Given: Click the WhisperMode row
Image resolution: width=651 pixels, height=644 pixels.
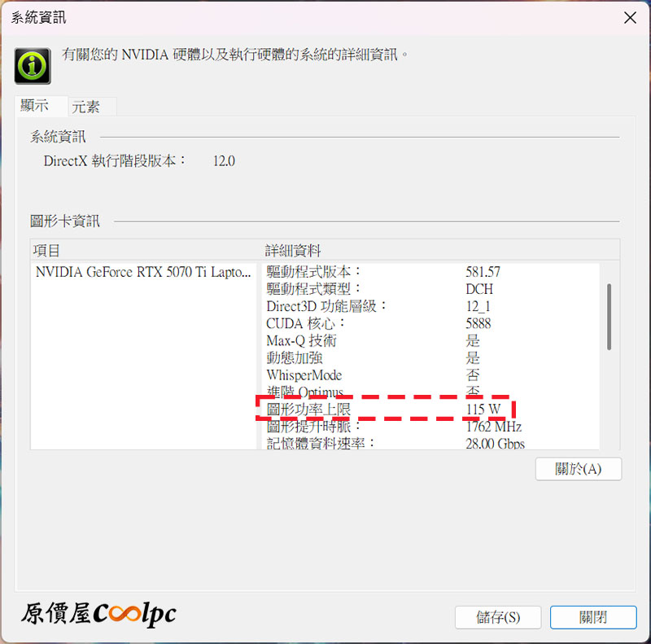Looking at the screenshot, I should pos(432,375).
